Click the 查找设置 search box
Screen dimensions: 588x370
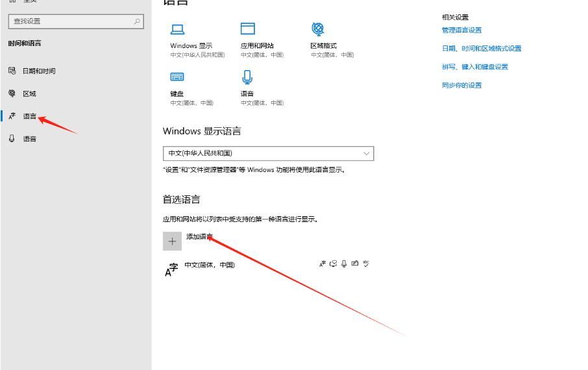click(x=76, y=21)
